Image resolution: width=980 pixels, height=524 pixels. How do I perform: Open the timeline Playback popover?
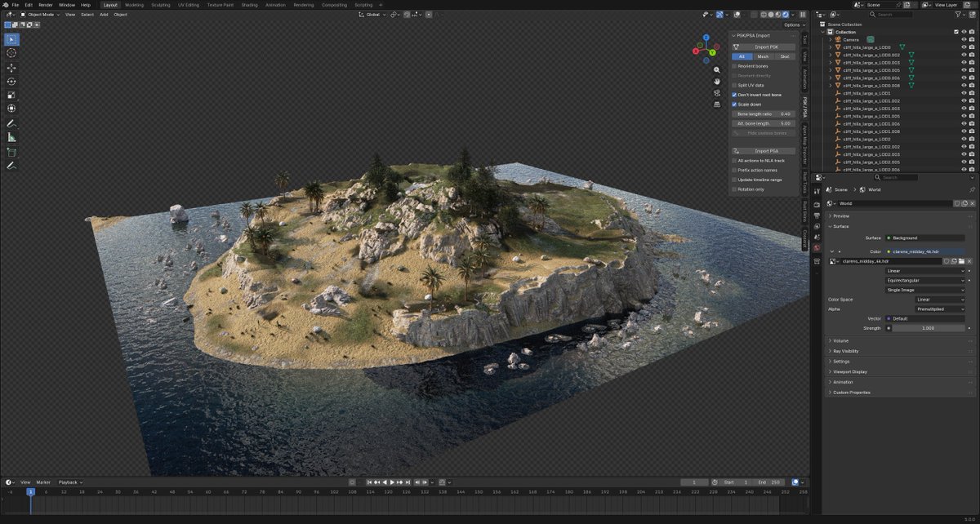[69, 482]
